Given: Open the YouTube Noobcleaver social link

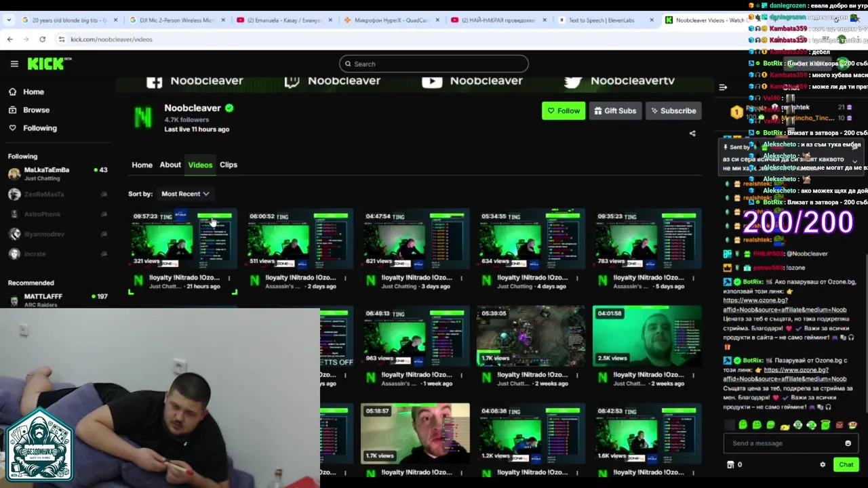Looking at the screenshot, I should 472,81.
